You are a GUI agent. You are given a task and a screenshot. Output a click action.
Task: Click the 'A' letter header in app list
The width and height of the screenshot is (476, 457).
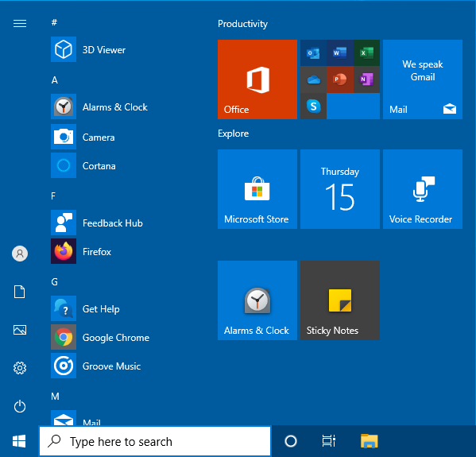[54, 79]
